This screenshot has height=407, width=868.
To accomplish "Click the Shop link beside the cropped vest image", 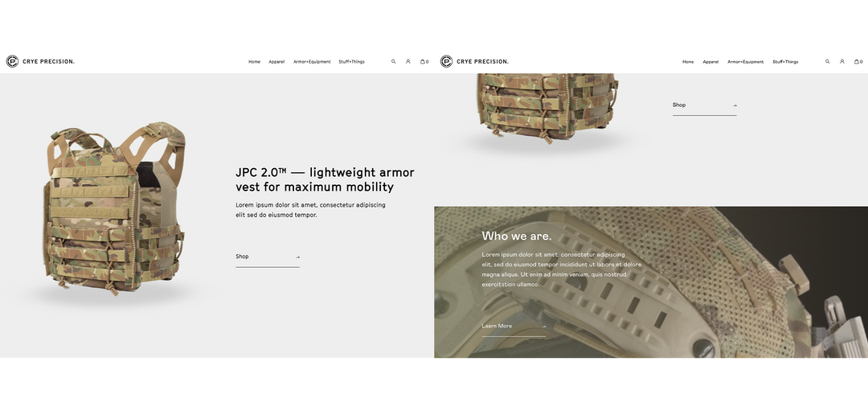I will point(704,105).
